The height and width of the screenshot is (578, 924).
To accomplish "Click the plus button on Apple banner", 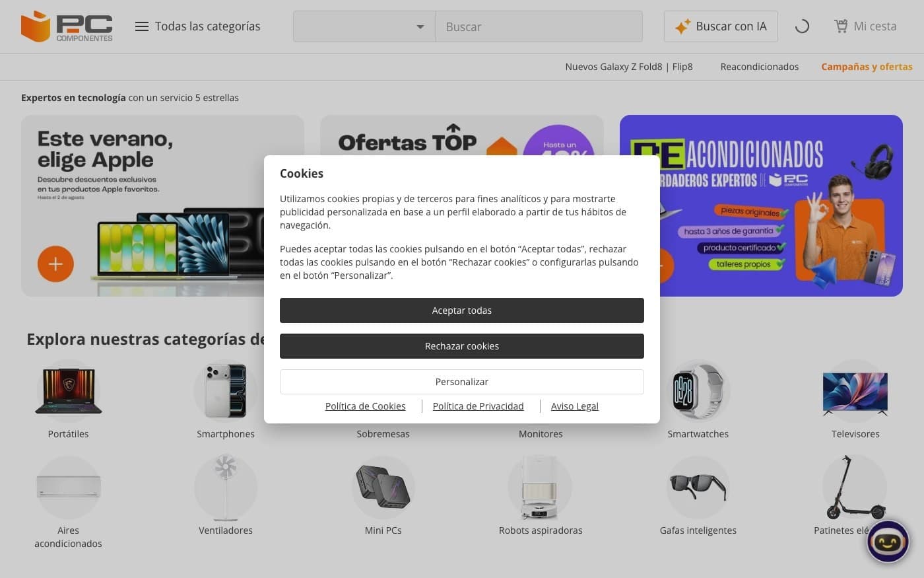I will click(x=55, y=264).
